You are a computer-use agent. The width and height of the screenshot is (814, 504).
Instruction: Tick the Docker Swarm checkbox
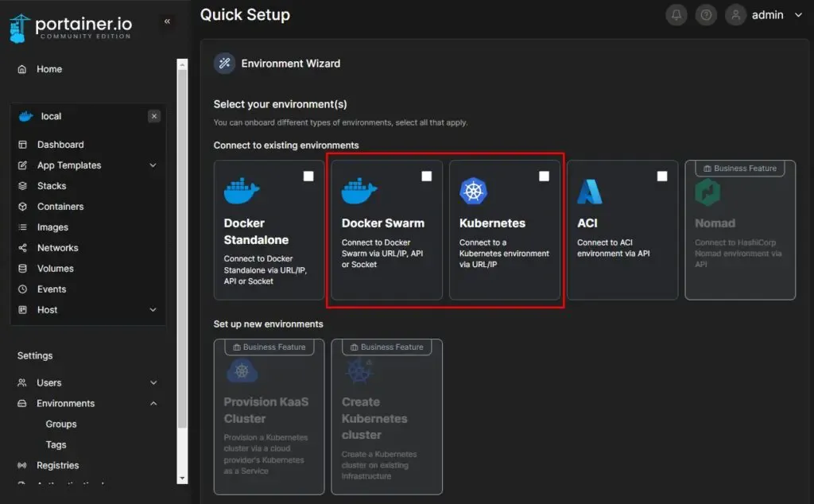[426, 176]
